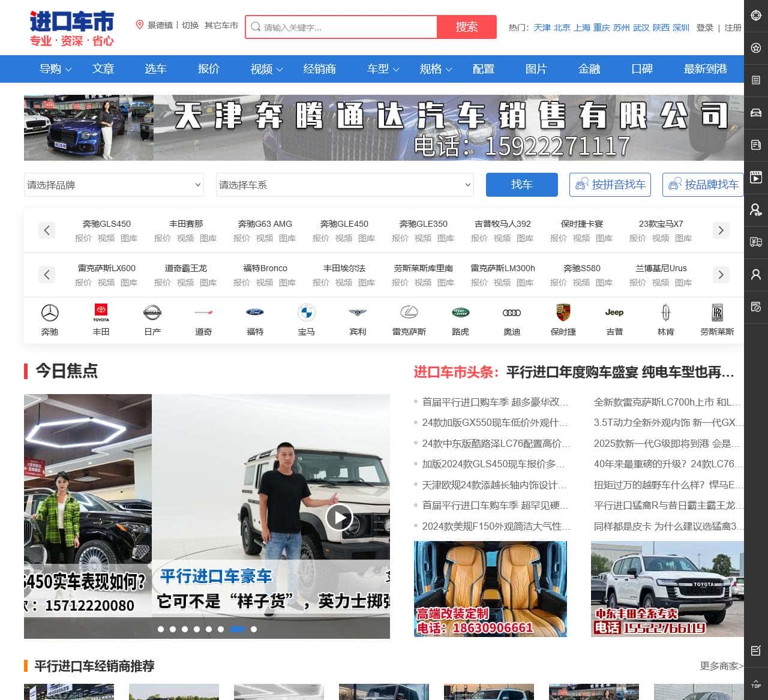Open the 天津奔腾通达 banner advertisement

(384, 128)
